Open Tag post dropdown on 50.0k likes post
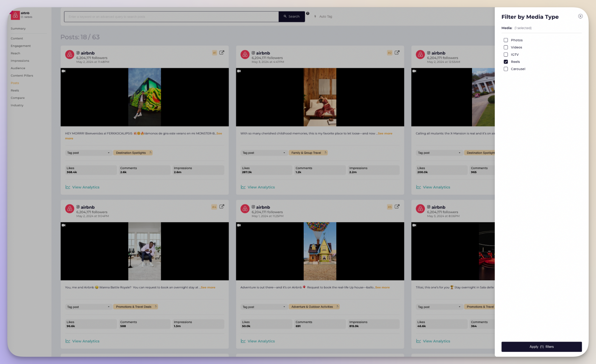 (264, 307)
